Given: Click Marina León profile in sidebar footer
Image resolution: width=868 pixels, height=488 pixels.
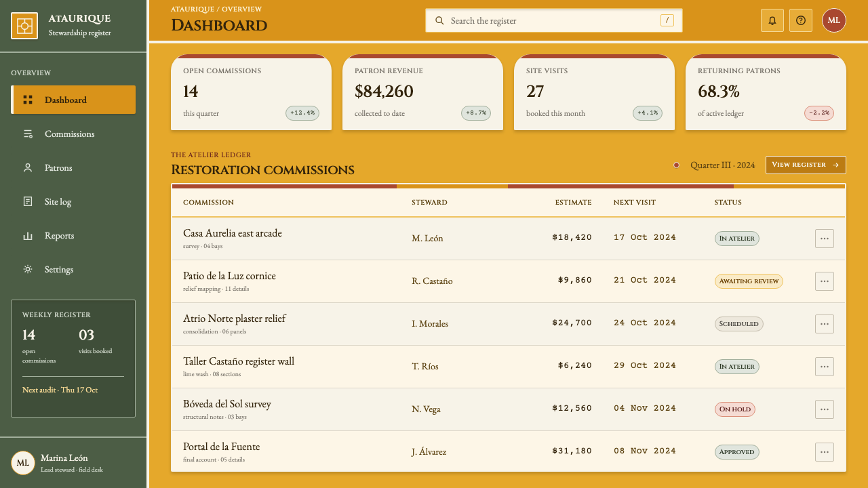Looking at the screenshot, I should (x=73, y=463).
